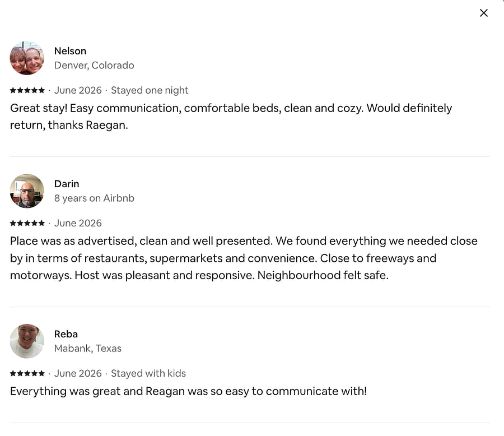This screenshot has height=436, width=504.
Task: Click Reba's five-star rating icons
Action: click(27, 373)
